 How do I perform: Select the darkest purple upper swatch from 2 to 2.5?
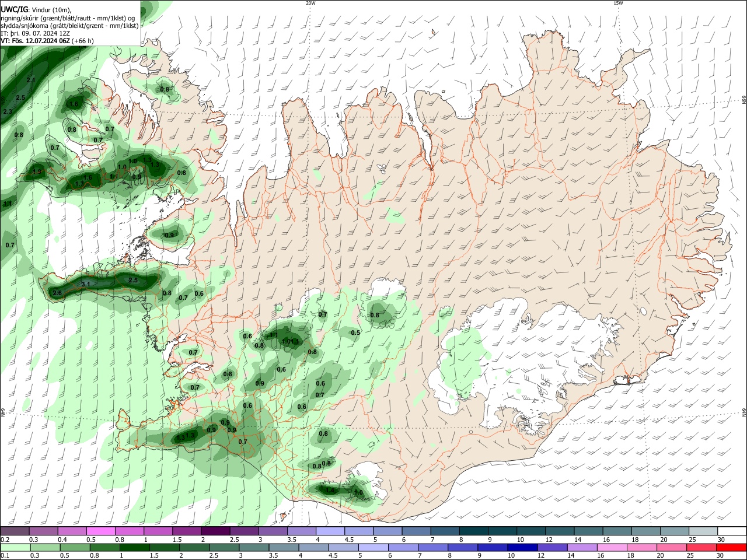tap(215, 531)
